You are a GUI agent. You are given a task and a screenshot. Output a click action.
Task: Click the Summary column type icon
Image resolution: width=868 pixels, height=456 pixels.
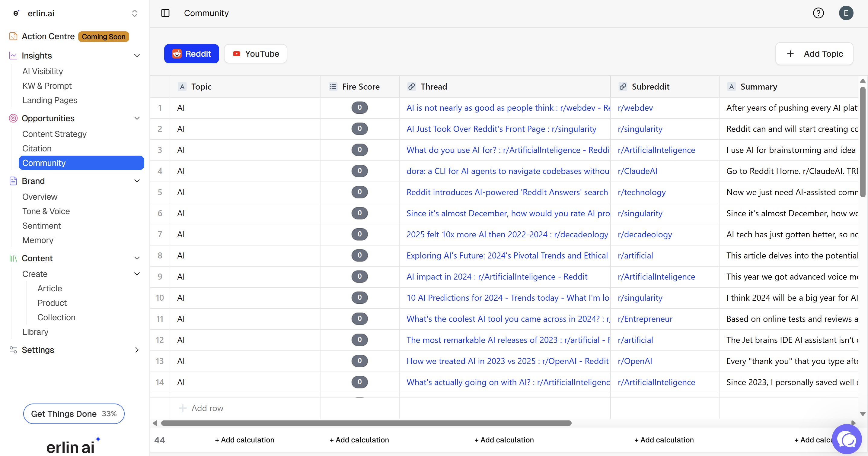[731, 87]
